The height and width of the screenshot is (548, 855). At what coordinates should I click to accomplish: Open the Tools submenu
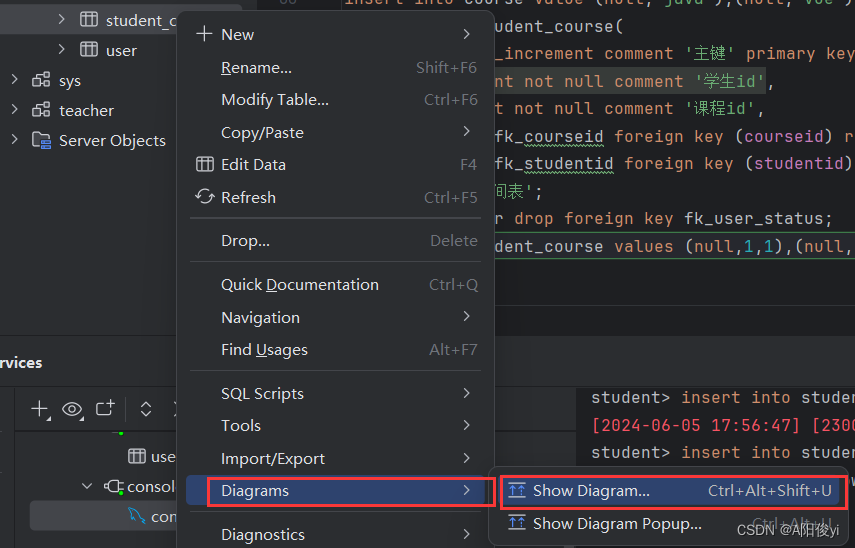[x=466, y=425]
